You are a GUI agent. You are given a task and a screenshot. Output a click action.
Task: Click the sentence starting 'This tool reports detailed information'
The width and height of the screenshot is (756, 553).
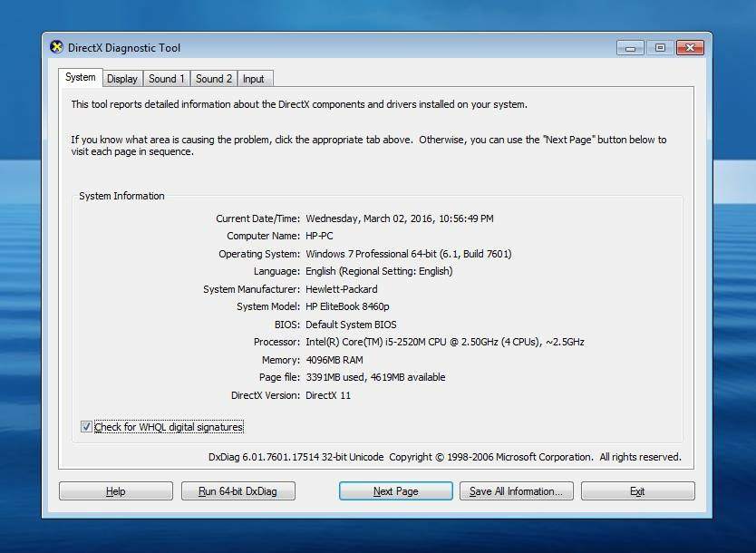[299, 104]
